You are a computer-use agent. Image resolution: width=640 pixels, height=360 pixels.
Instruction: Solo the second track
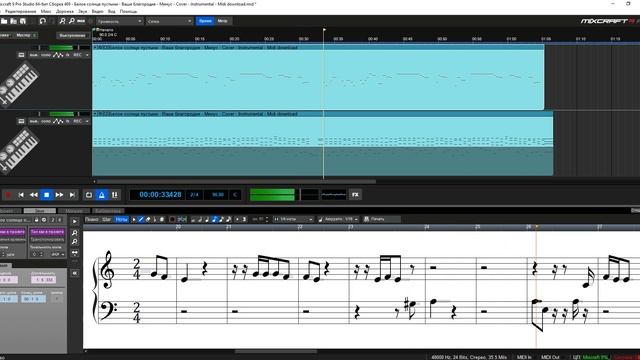coord(46,121)
